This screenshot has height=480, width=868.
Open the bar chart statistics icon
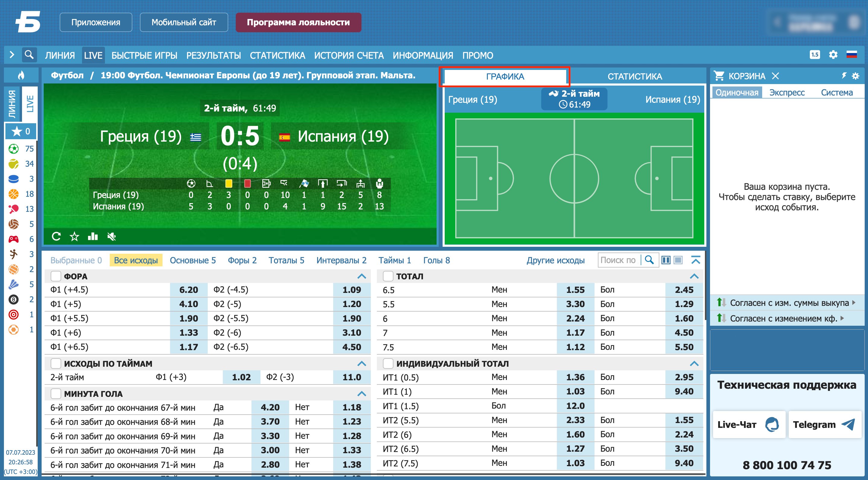tap(93, 237)
